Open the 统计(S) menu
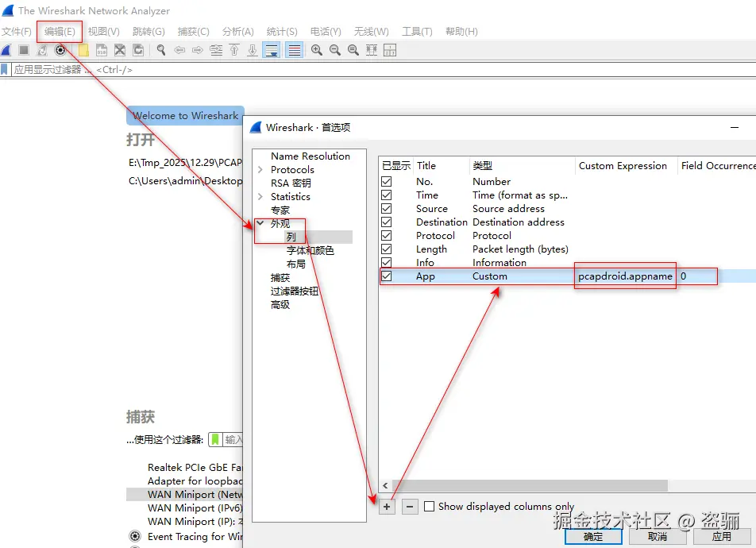 tap(282, 31)
